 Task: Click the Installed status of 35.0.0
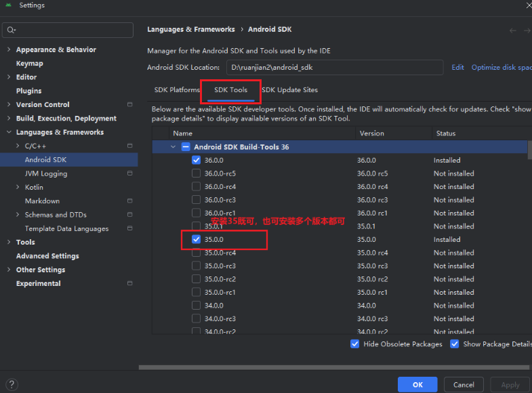pos(447,239)
